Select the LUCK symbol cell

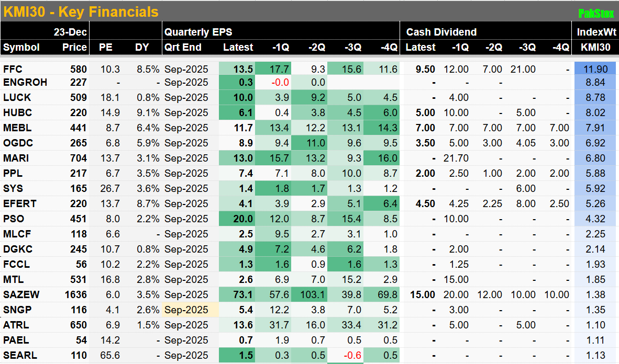click(17, 97)
